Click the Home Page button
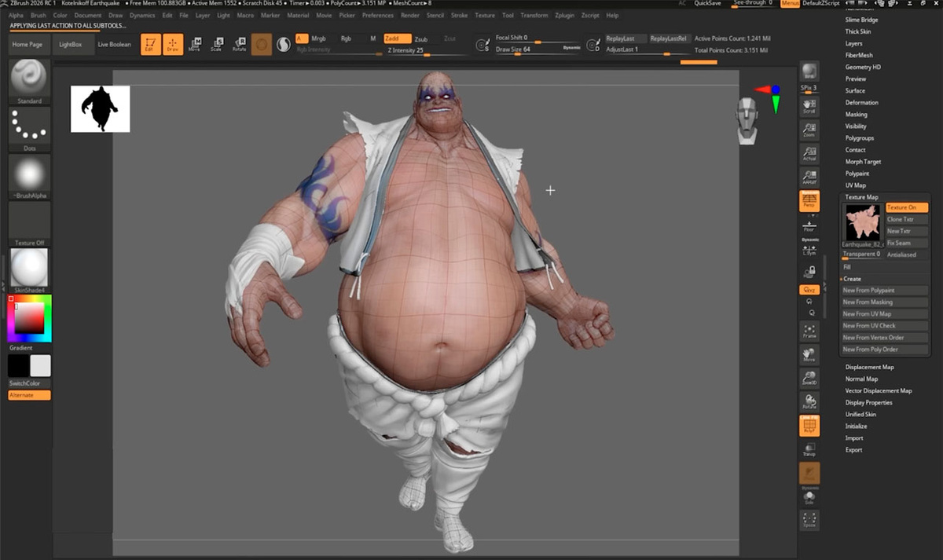Image resolution: width=943 pixels, height=560 pixels. point(28,45)
